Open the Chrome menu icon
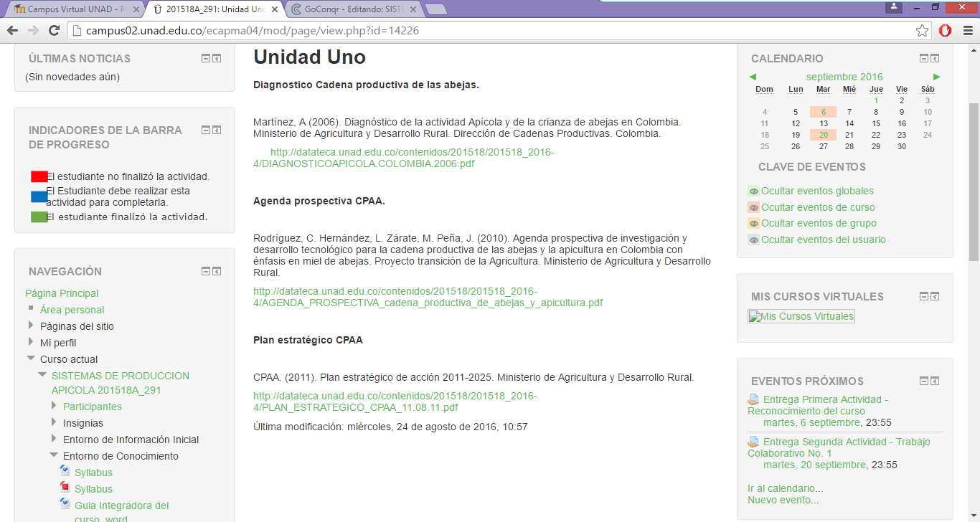 point(966,30)
